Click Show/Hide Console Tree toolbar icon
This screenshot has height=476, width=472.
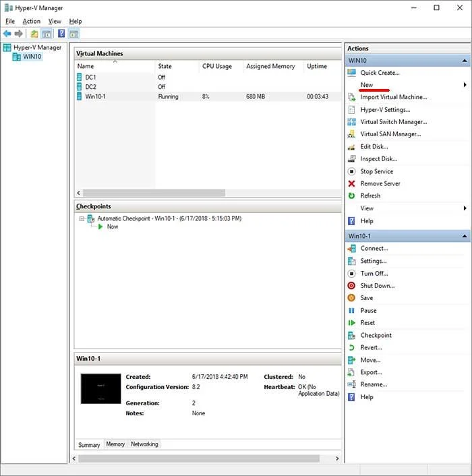point(47,34)
